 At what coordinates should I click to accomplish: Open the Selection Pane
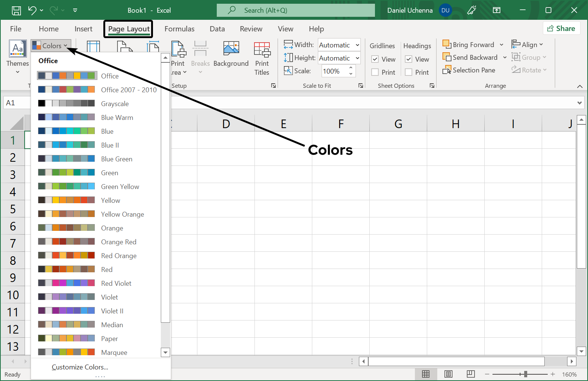point(469,70)
